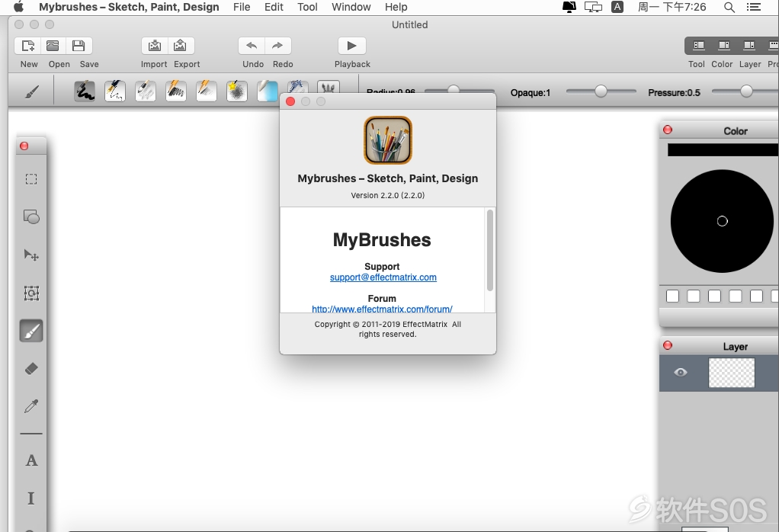779x532 pixels.
Task: Close the Layer panel
Action: coord(668,345)
